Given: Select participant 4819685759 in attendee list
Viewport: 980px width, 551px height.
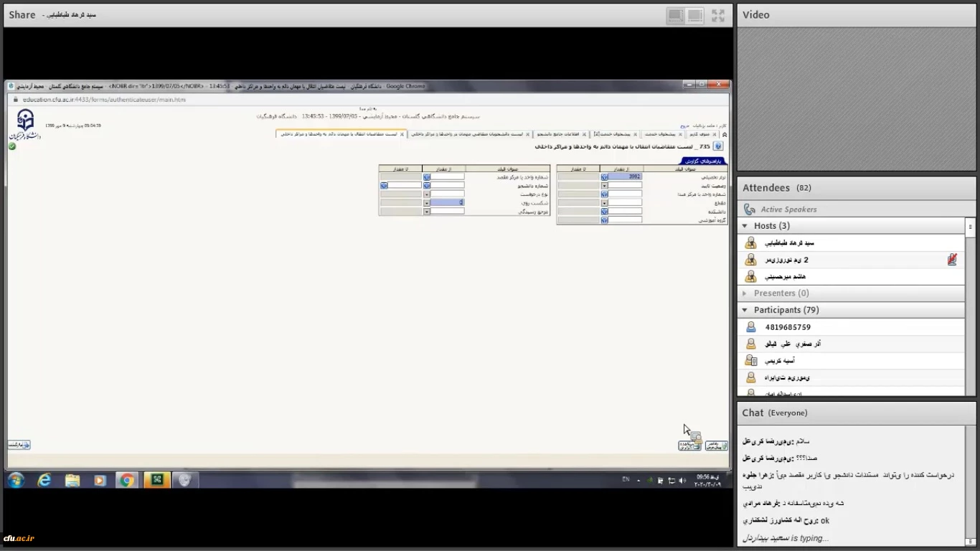Looking at the screenshot, I should tap(788, 327).
